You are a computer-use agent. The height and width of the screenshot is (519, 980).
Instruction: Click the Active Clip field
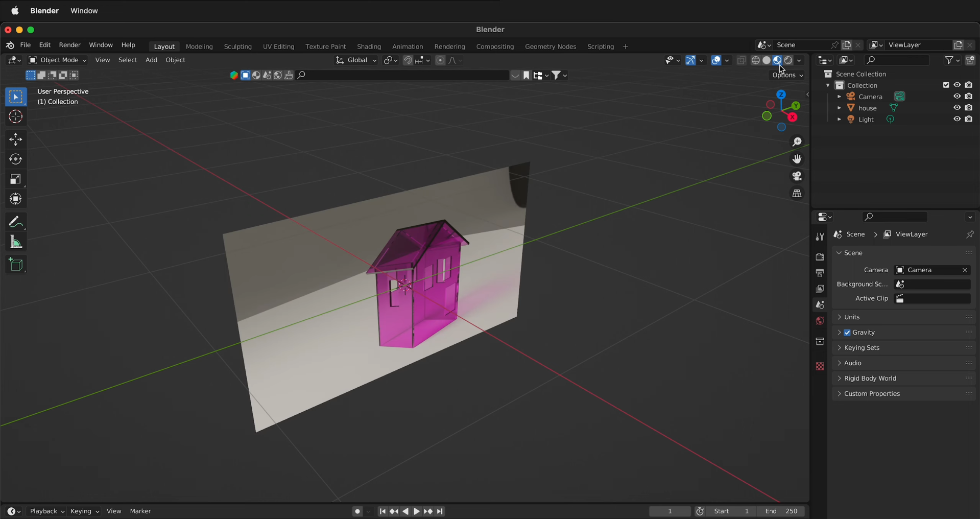point(933,299)
